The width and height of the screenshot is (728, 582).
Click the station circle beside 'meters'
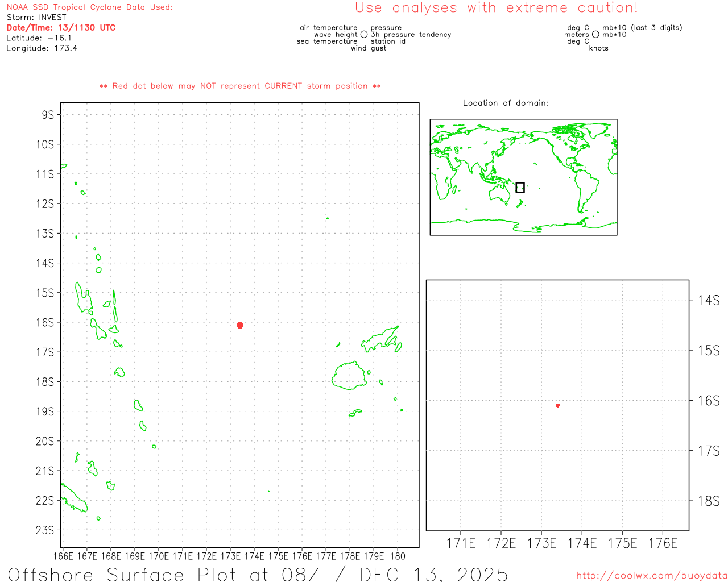pos(595,35)
